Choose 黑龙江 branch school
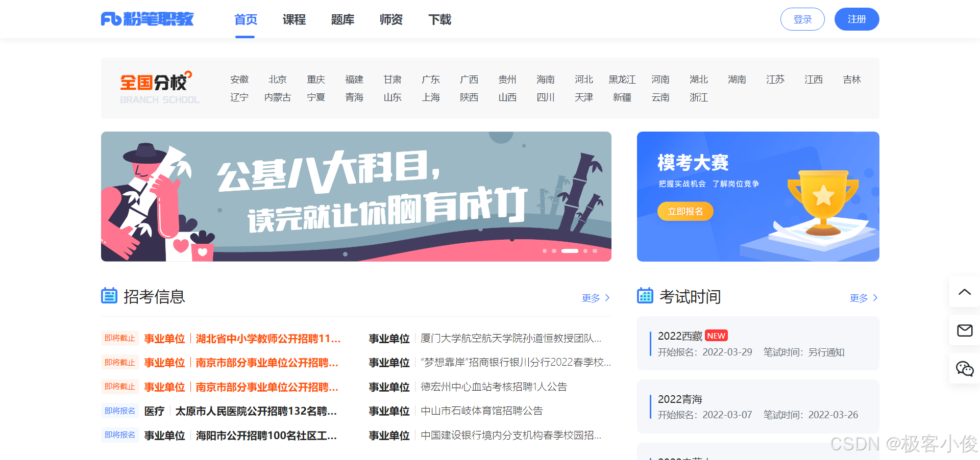Screen dimensions: 980x460 coord(622,80)
